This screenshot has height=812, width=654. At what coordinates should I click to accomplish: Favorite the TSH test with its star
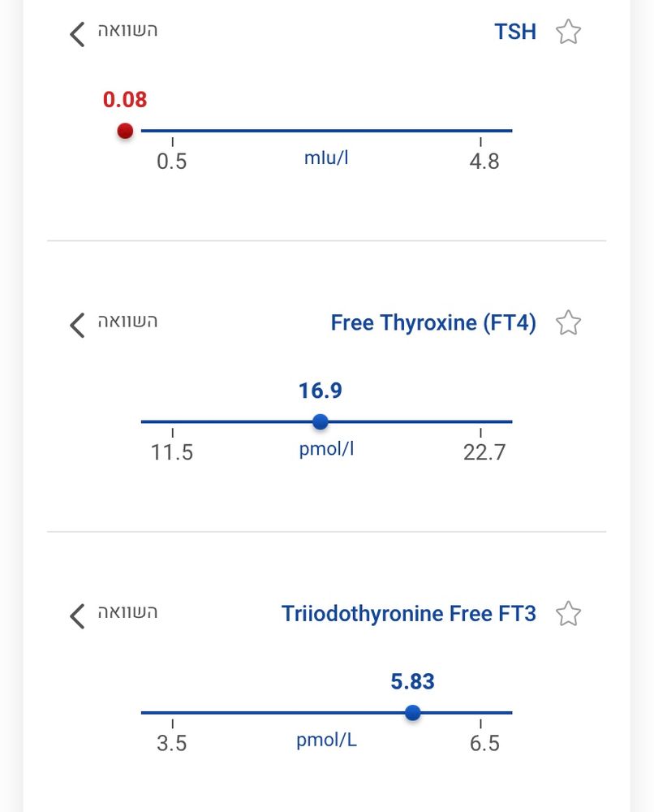tap(568, 32)
